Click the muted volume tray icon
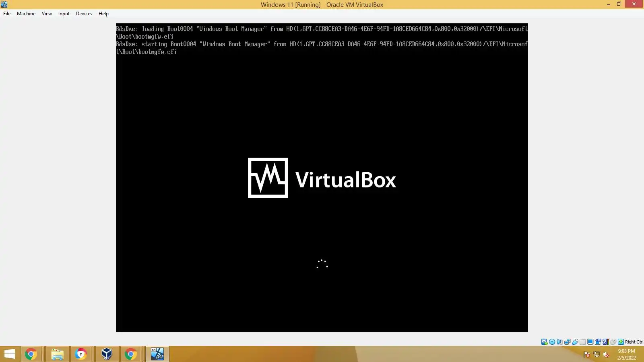The width and height of the screenshot is (644, 362). pyautogui.click(x=606, y=354)
